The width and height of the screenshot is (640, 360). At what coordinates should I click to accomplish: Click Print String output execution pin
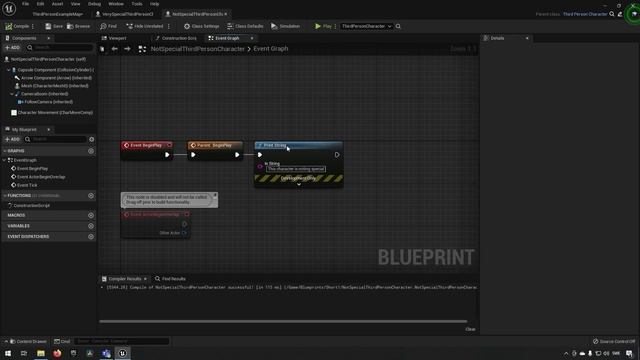point(337,155)
